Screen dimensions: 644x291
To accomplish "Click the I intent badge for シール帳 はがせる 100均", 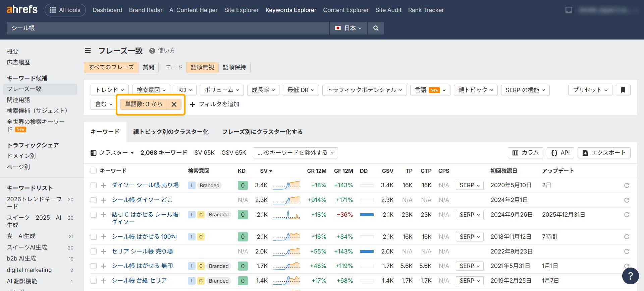I will (x=192, y=237).
